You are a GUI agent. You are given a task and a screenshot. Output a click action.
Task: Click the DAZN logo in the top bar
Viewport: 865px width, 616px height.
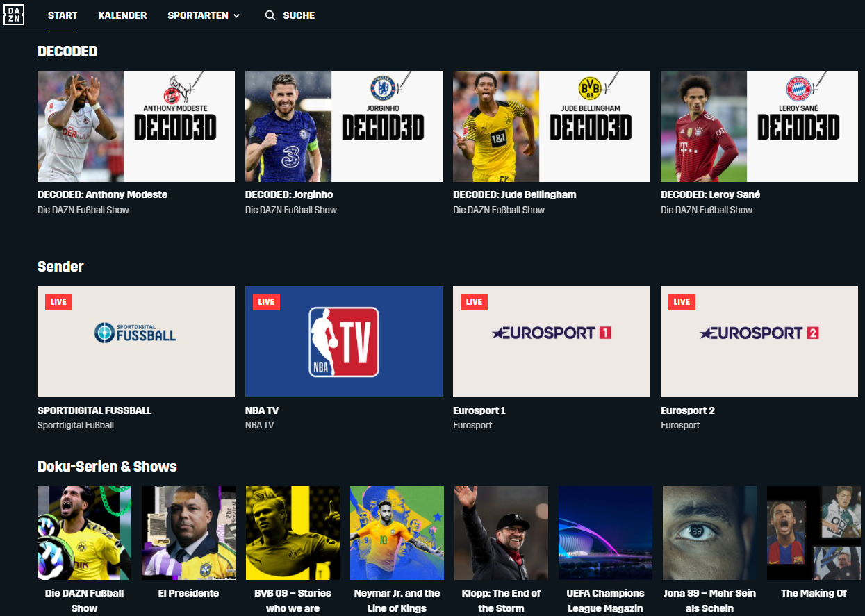coord(14,15)
